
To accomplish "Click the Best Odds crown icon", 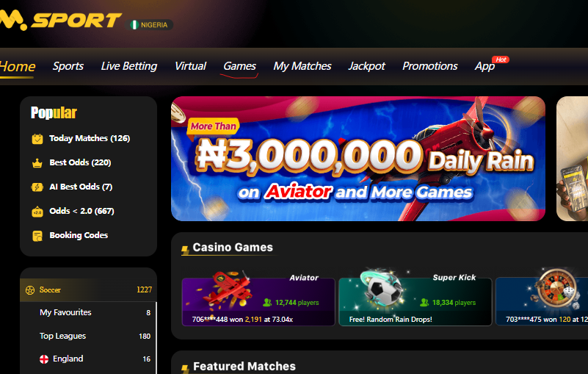I will pos(37,163).
